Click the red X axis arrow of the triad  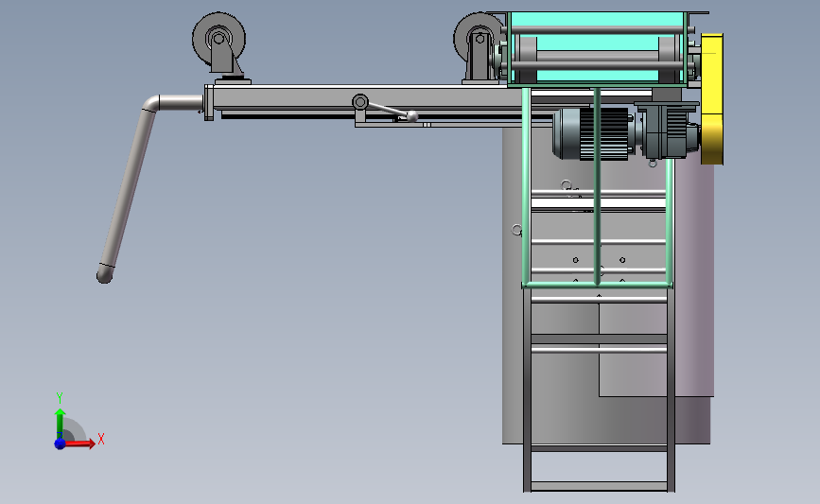[79, 443]
